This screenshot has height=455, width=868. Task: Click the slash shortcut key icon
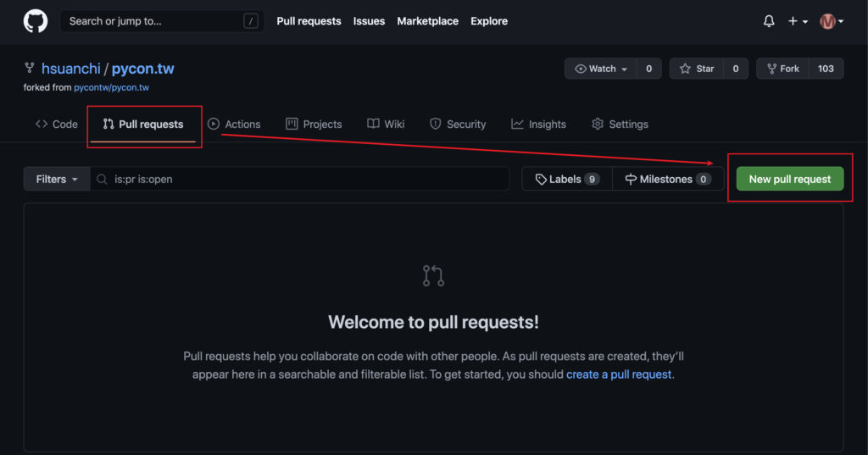(x=251, y=21)
